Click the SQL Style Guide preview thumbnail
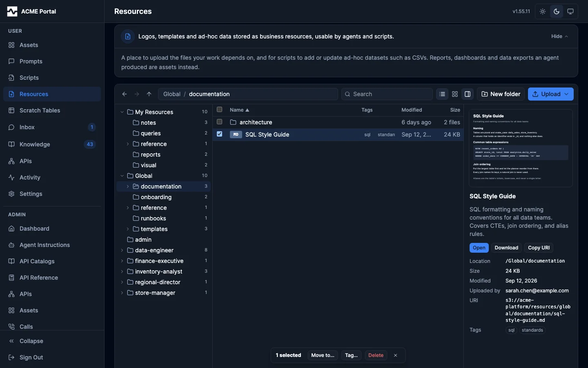This screenshot has height=368, width=588. pyautogui.click(x=521, y=148)
